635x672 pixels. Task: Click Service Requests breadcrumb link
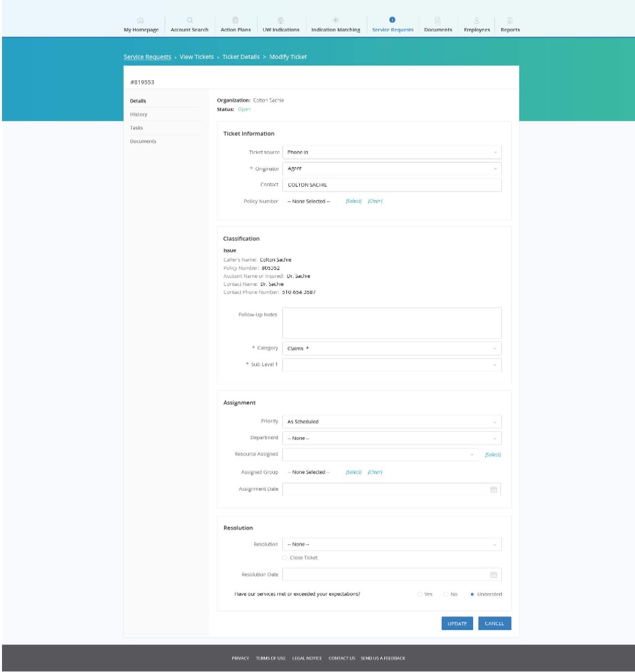147,57
